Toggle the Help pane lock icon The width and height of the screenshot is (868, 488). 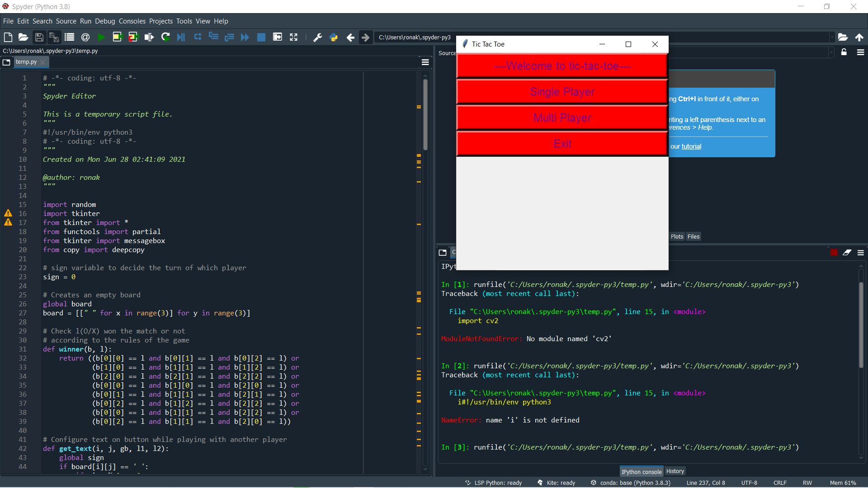[844, 52]
